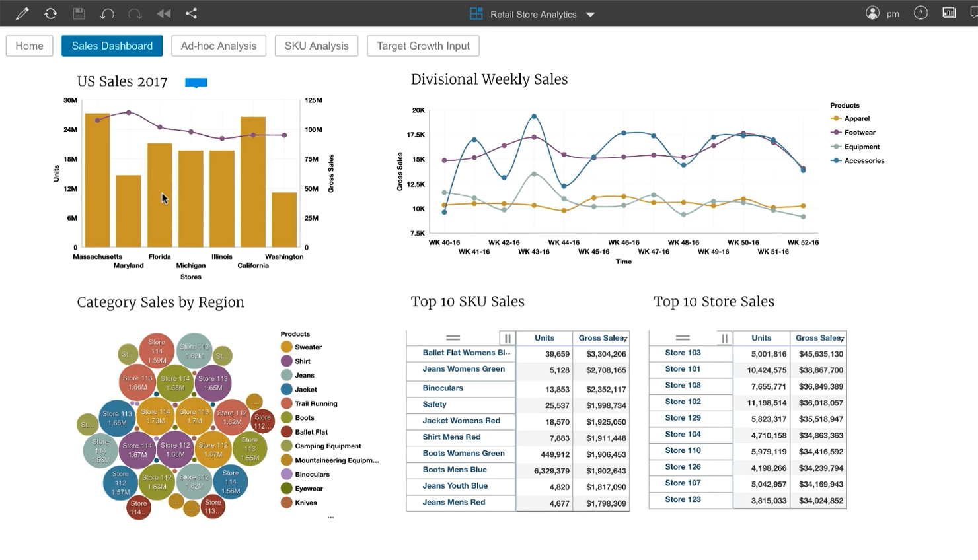Click the rewind double-arrow icon
Screen dimensions: 978x560
coord(163,13)
